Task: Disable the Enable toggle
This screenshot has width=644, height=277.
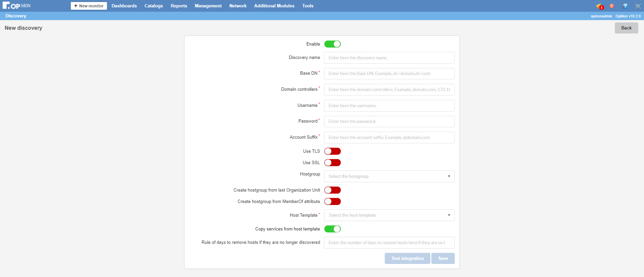Action: tap(332, 44)
